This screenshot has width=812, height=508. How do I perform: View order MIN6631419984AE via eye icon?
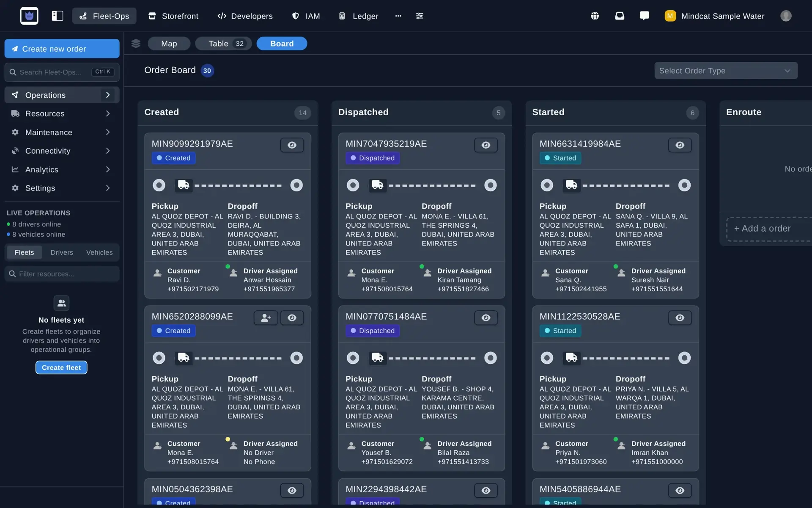[x=680, y=145]
